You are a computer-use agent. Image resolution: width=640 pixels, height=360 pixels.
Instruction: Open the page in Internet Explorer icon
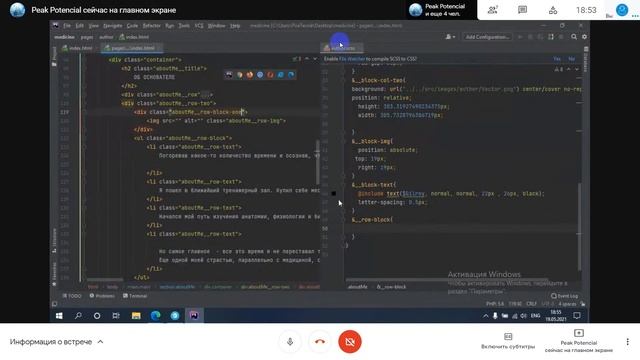click(x=280, y=75)
